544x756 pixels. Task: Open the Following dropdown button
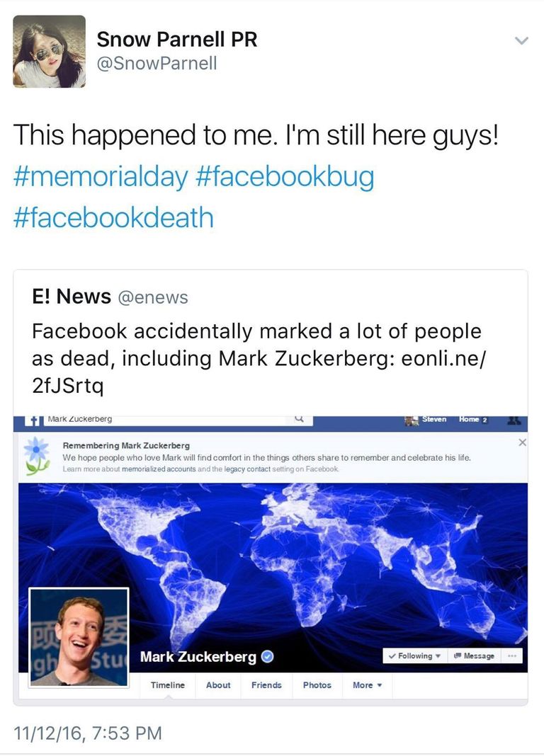coord(414,656)
